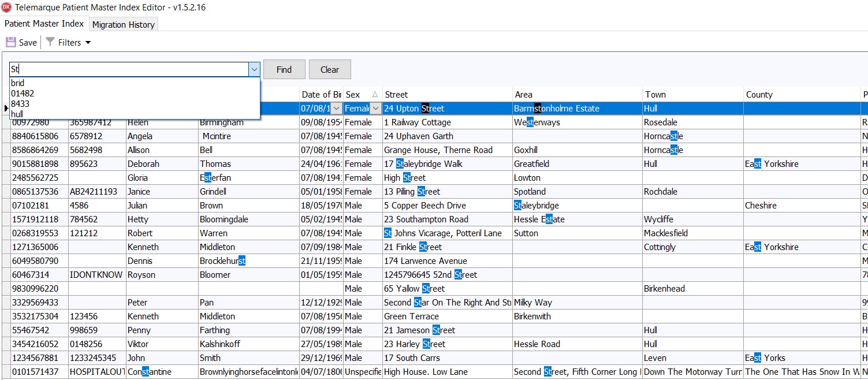Choose 'brid' from search history list

[x=18, y=83]
